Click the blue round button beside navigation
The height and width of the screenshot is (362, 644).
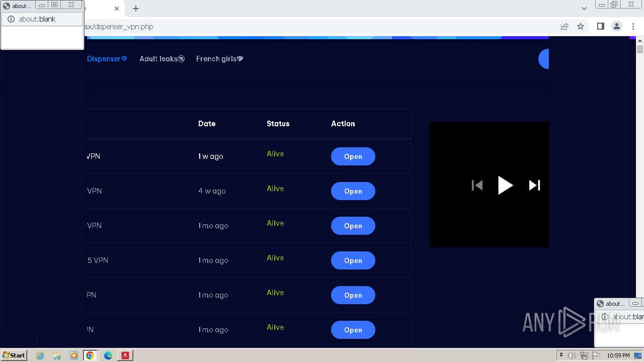point(544,59)
